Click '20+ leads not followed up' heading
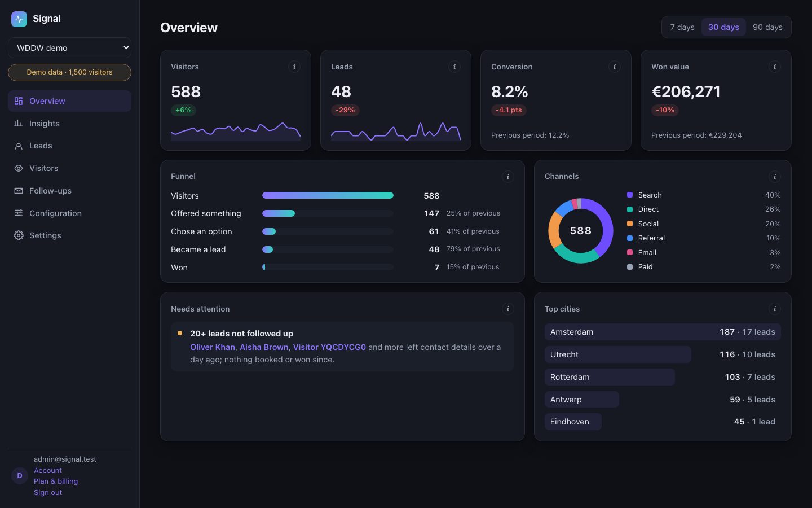The image size is (812, 508). coord(241,334)
